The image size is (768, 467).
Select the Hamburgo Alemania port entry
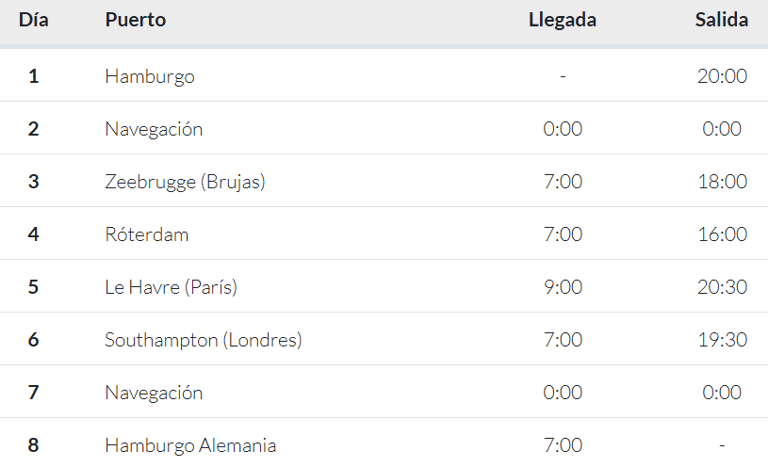[190, 445]
